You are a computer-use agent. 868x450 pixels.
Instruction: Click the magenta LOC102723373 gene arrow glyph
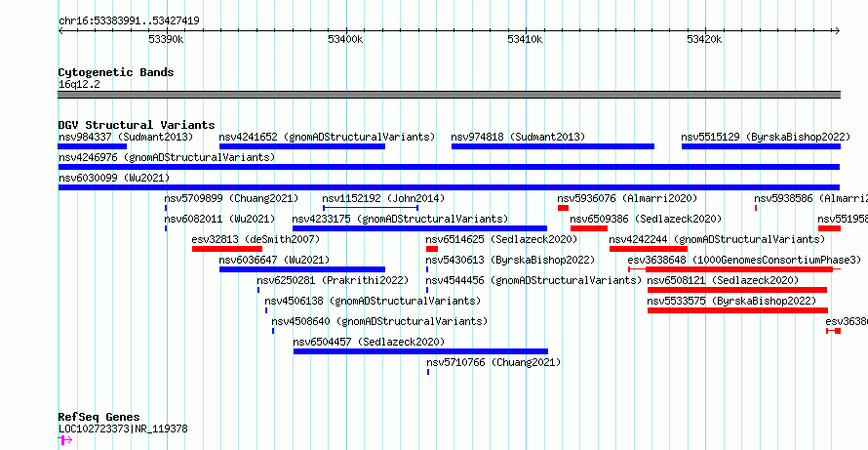(64, 440)
